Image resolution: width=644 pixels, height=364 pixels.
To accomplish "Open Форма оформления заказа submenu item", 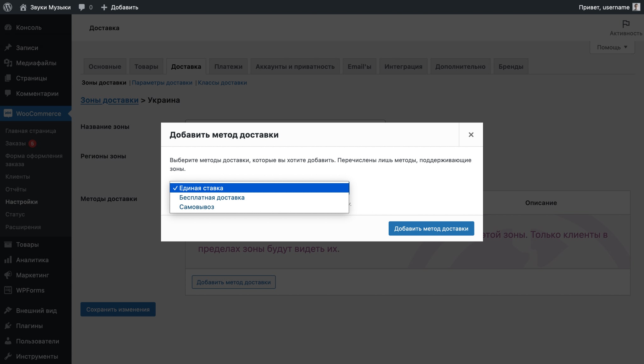I will click(x=34, y=160).
